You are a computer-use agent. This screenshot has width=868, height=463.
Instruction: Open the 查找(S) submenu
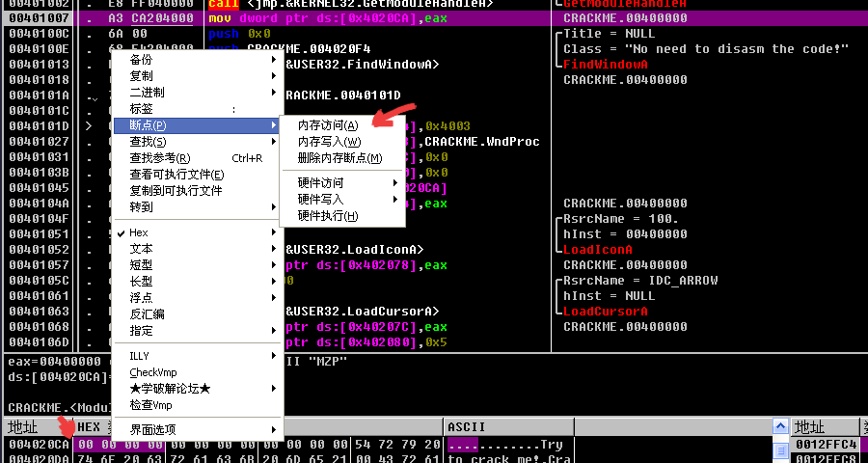(198, 143)
